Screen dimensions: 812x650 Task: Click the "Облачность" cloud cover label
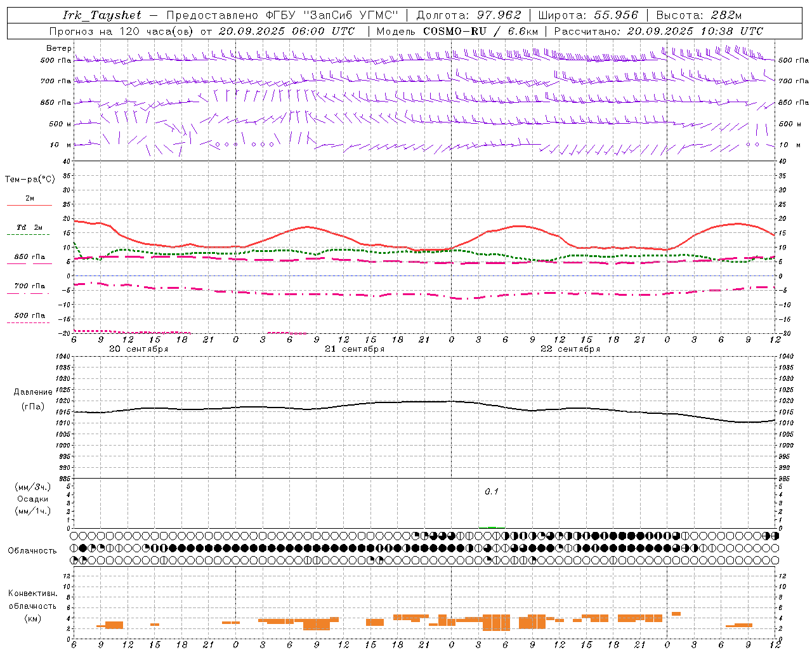(x=32, y=551)
